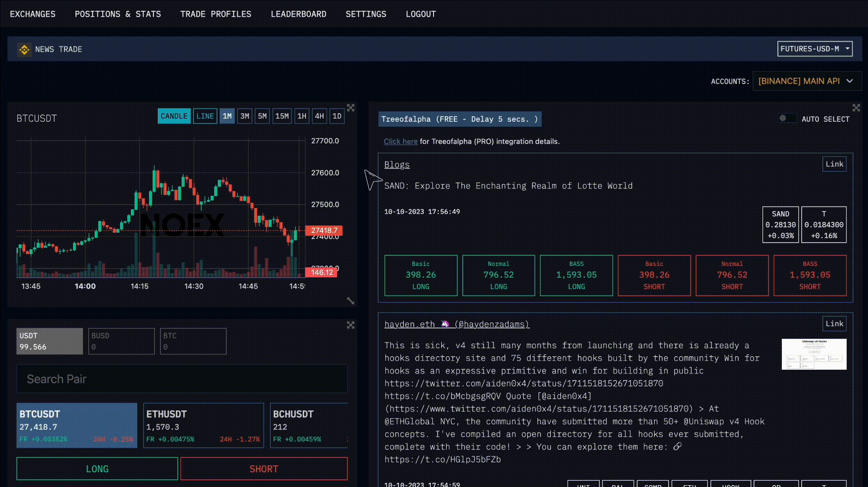
Task: Click the chart panel resize handle icon
Action: [351, 301]
